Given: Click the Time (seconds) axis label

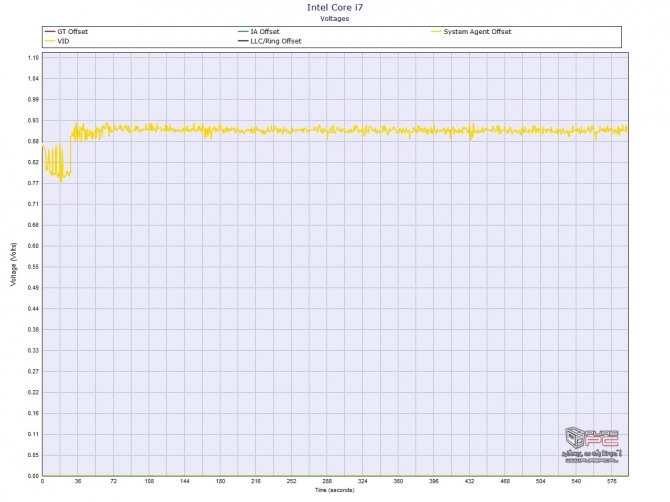Looking at the screenshot, I should [335, 490].
